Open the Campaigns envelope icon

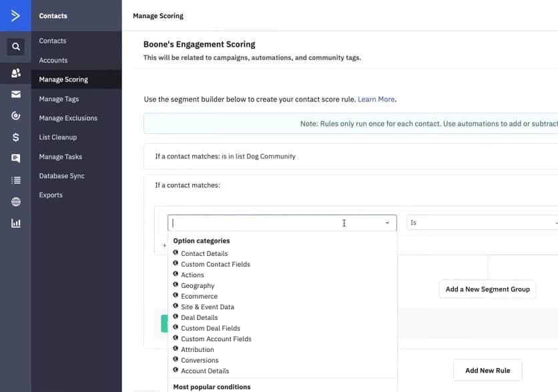(x=15, y=94)
